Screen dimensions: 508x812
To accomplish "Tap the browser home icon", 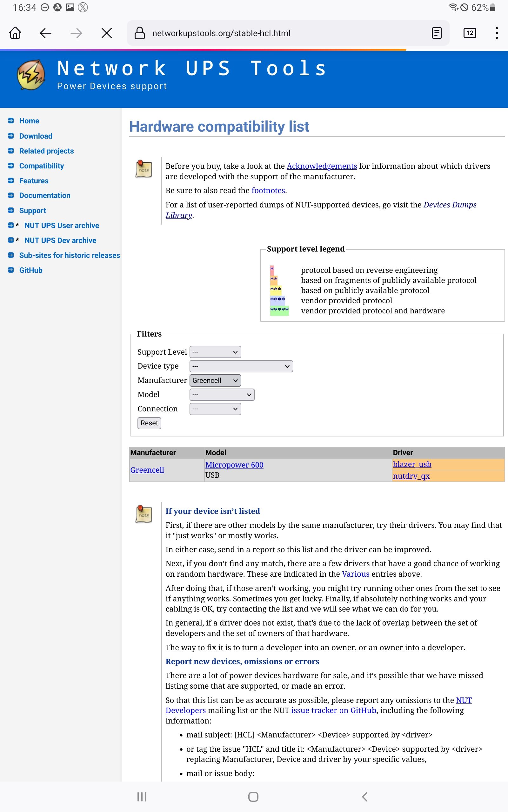I will [15, 33].
